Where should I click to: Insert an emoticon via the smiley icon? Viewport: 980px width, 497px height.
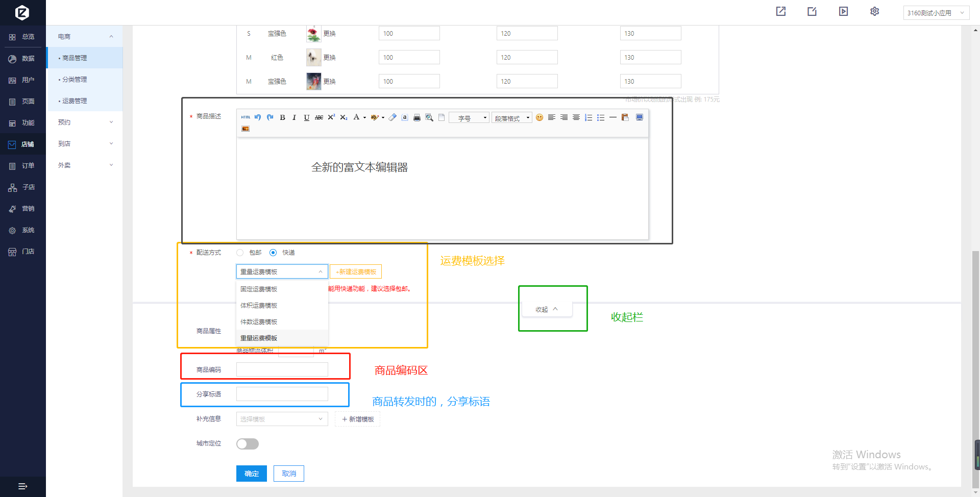point(539,117)
